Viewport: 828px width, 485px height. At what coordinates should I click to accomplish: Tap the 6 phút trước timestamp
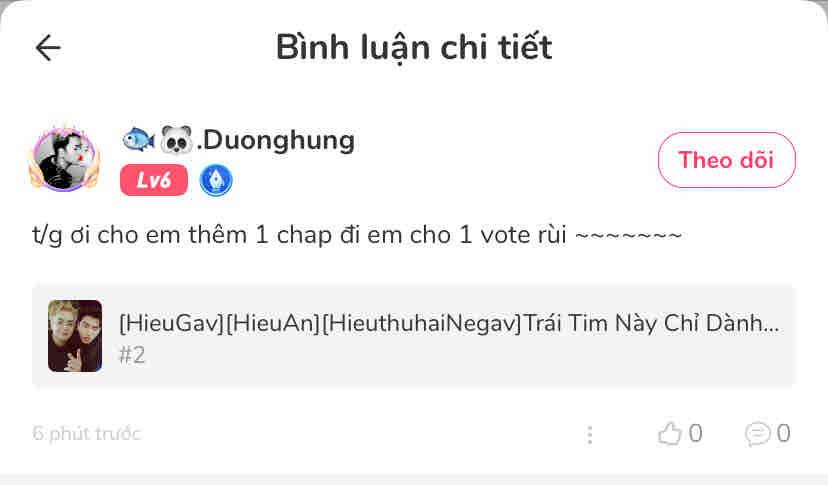[x=87, y=434]
